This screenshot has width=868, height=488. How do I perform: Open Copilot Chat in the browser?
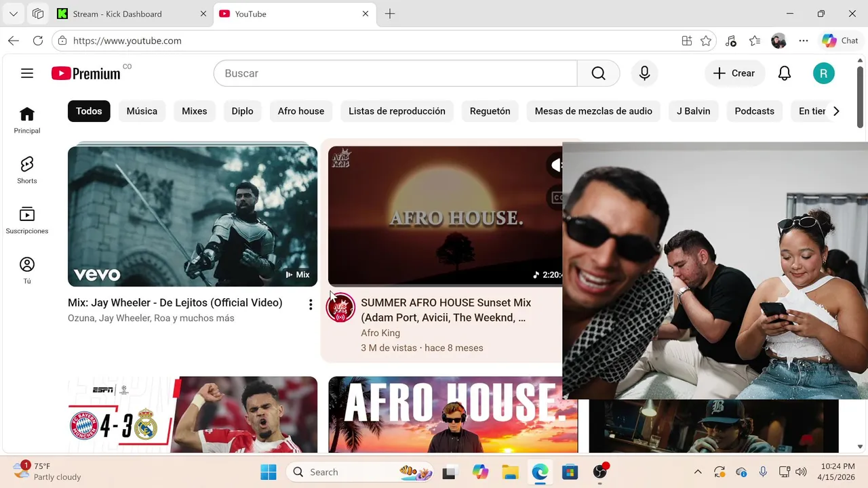click(x=840, y=41)
